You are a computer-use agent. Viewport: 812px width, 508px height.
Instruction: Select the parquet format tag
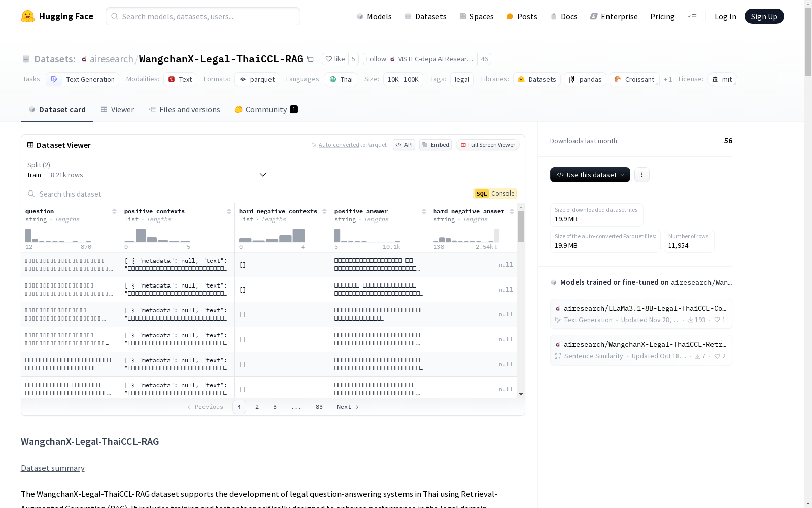257,79
